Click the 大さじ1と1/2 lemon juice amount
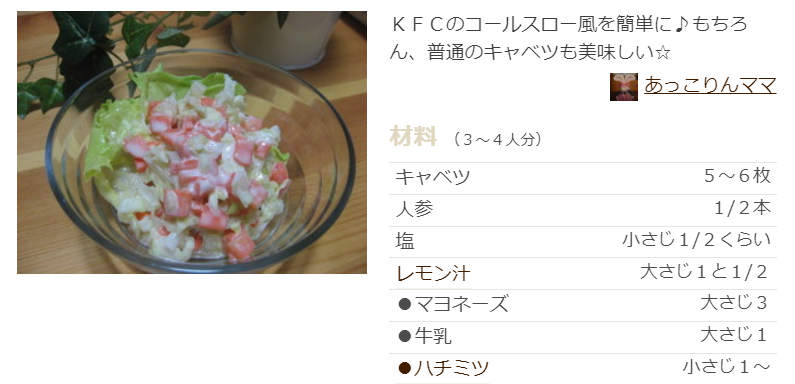The height and width of the screenshot is (384, 795). (x=705, y=272)
